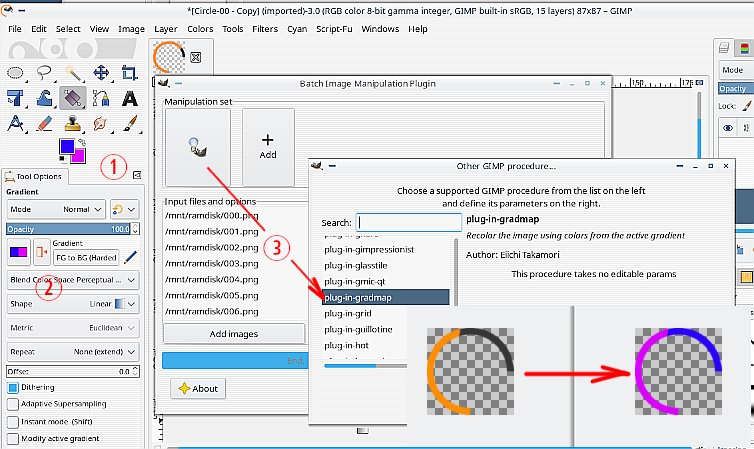This screenshot has height=449, width=754.
Task: Select the Free Select lasso tool
Action: [x=44, y=73]
